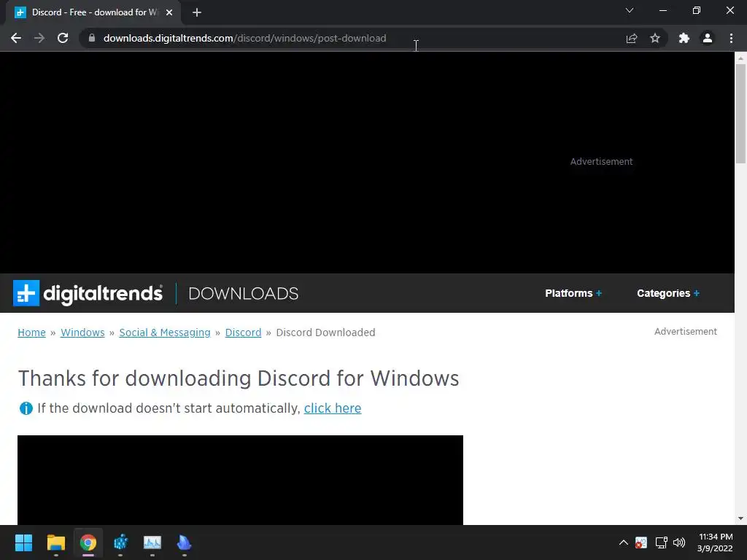Open Social & Messaging breadcrumb link

click(x=165, y=332)
